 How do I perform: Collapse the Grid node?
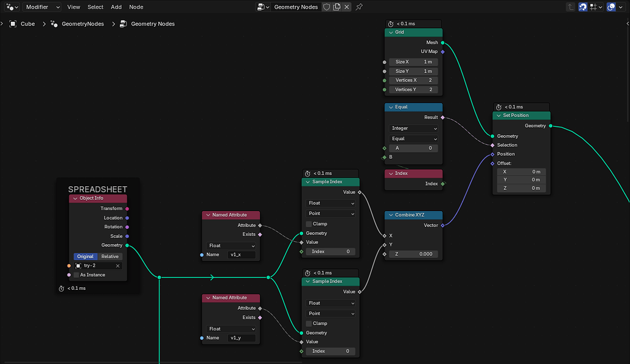391,32
